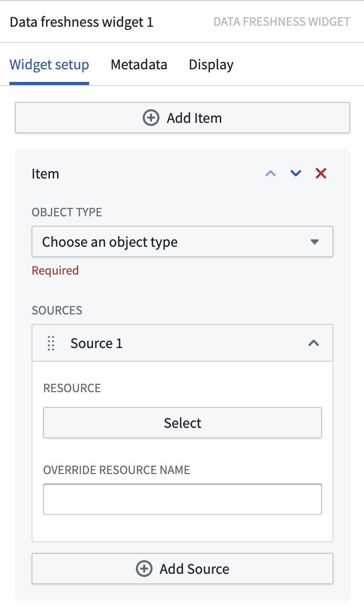The width and height of the screenshot is (364, 609).
Task: Click the DATA FRESHNESS WIDGET type label
Action: point(282,22)
